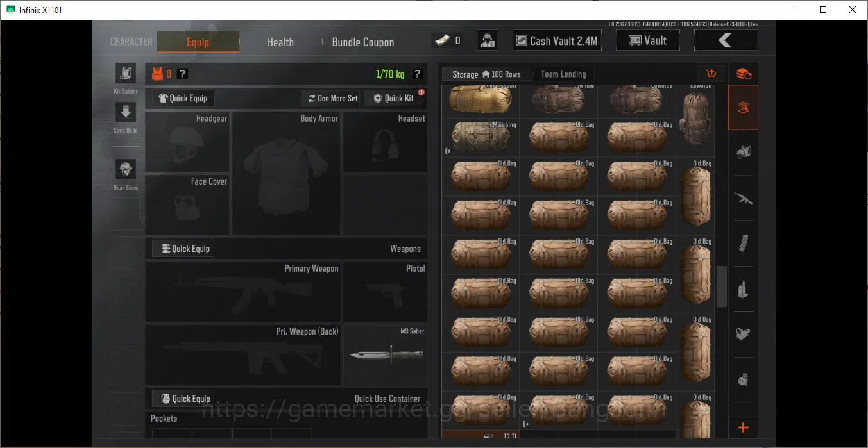Select the empty Headset slot
The height and width of the screenshot is (448, 868).
(x=385, y=142)
